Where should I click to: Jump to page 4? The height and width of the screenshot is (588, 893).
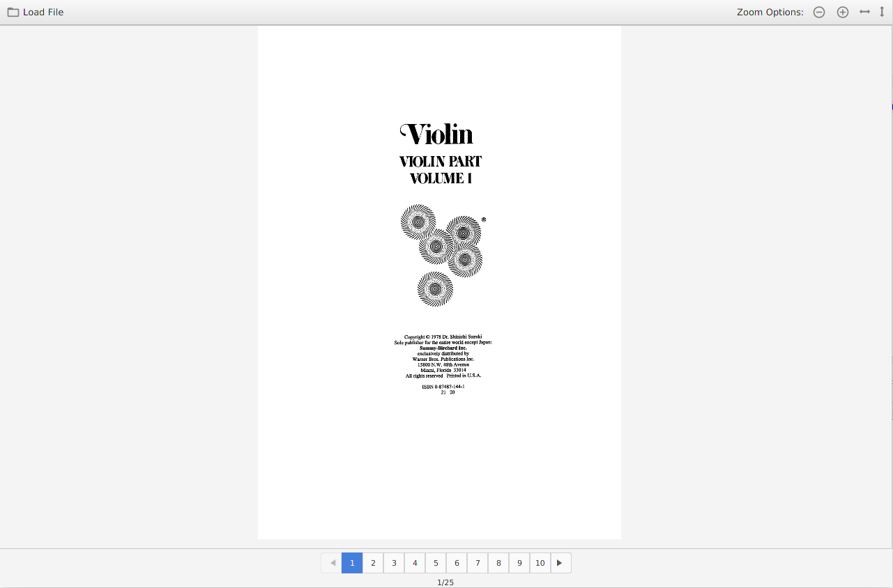[415, 563]
